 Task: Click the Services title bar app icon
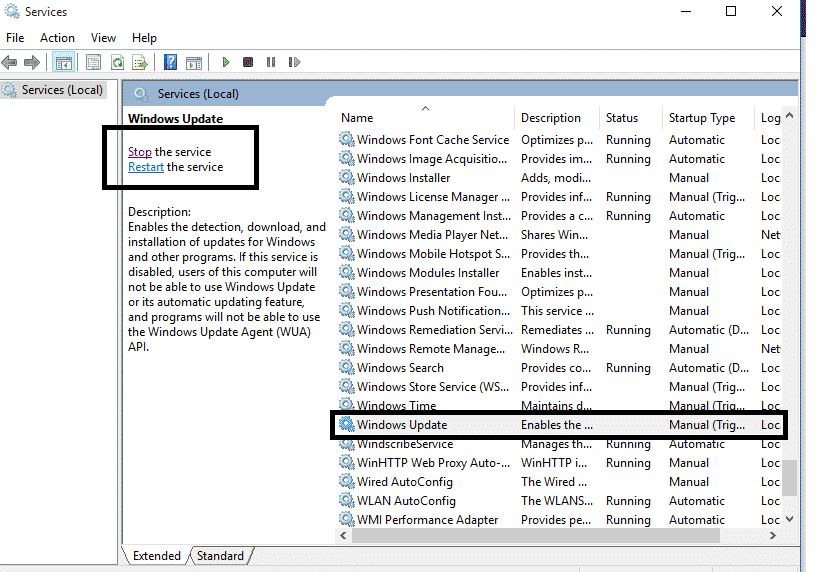tap(11, 11)
